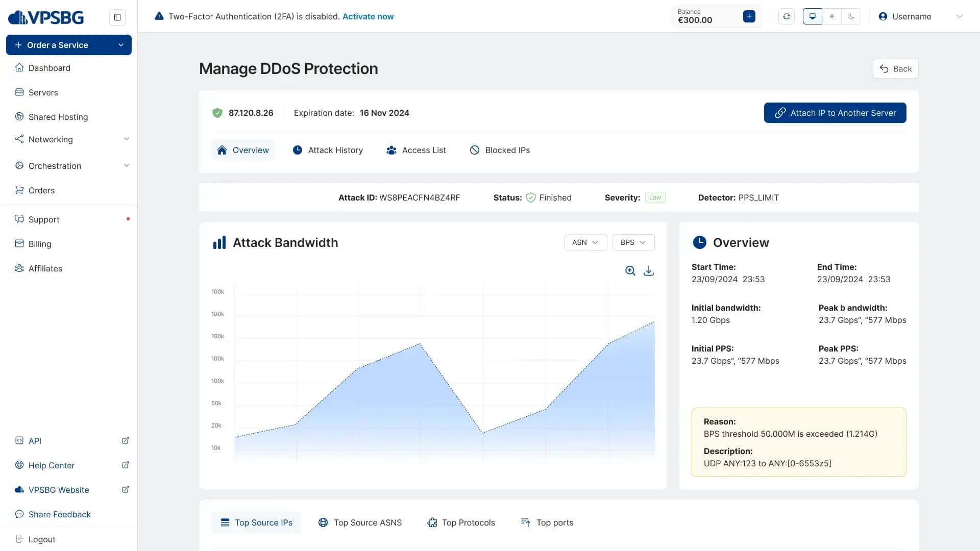Click the VPSBG logo
Viewport: 980px width, 551px height.
pyautogui.click(x=46, y=17)
